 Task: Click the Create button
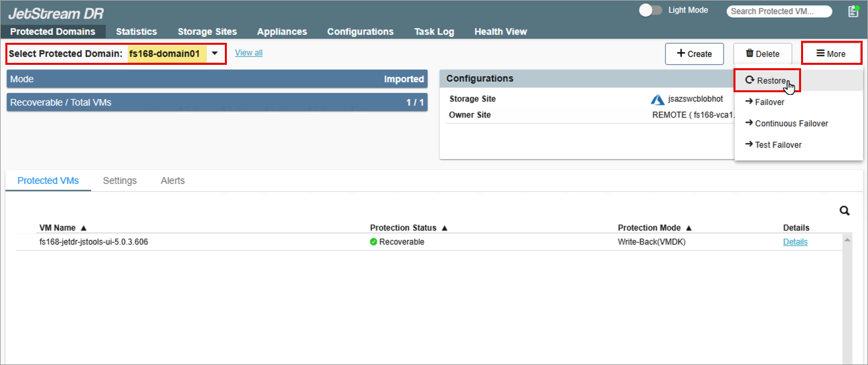(x=694, y=54)
